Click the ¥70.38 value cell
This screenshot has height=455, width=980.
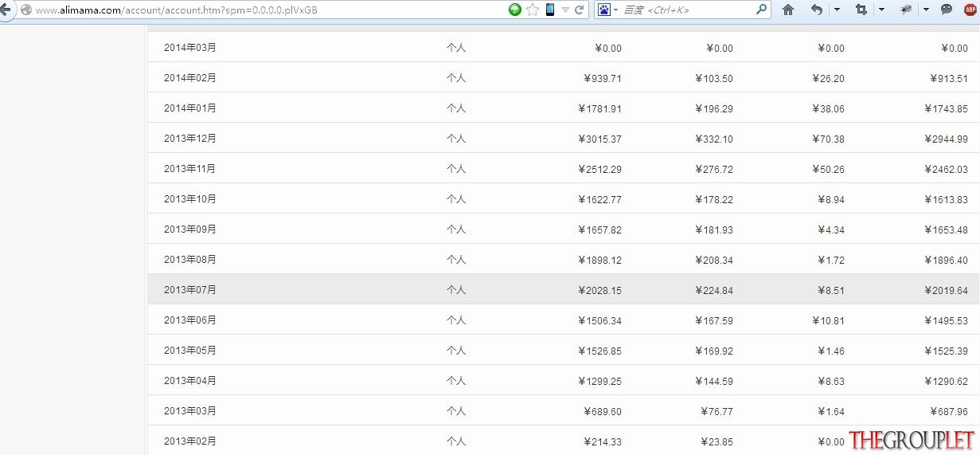(828, 139)
